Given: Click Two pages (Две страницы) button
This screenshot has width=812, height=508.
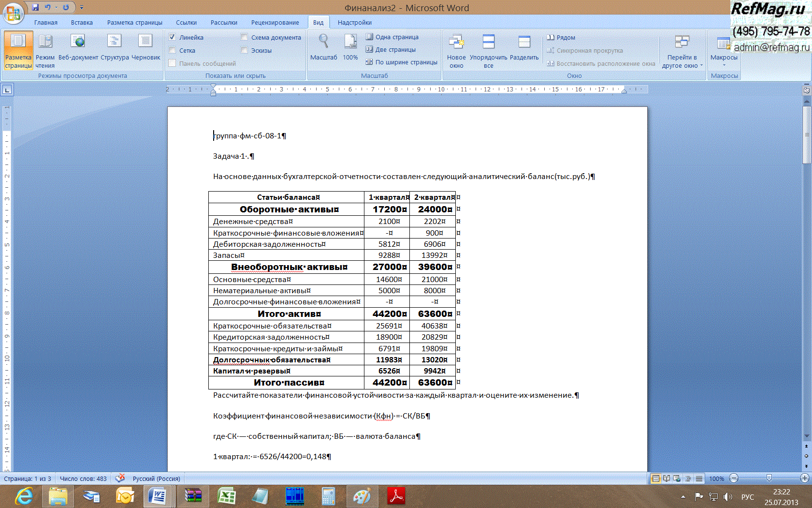Looking at the screenshot, I should [x=391, y=49].
